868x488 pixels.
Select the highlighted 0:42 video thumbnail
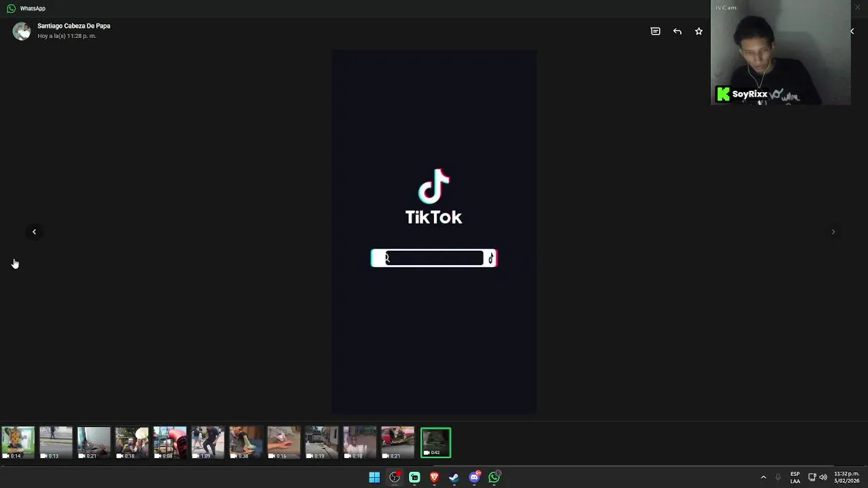coord(435,443)
